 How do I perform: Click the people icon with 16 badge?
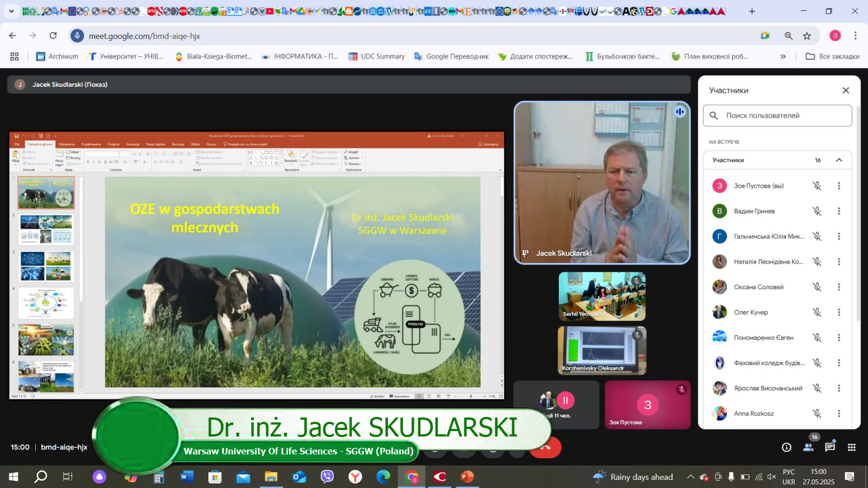(808, 447)
